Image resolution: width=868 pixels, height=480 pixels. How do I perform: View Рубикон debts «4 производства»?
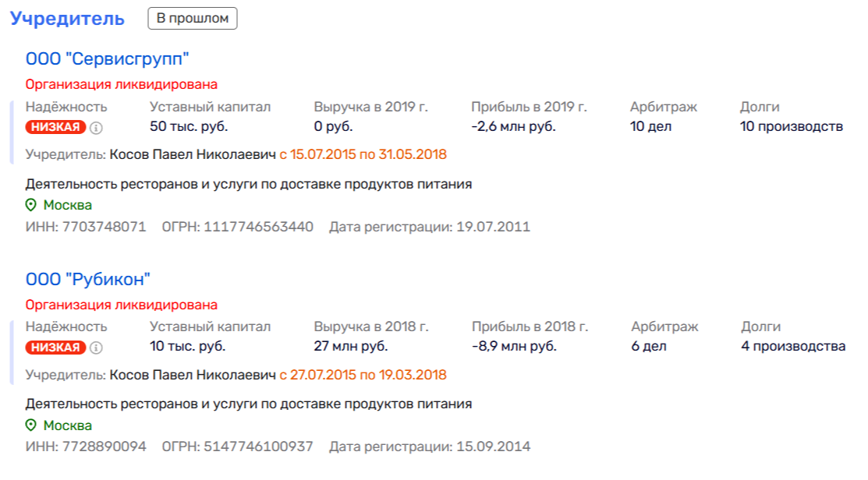pos(793,347)
